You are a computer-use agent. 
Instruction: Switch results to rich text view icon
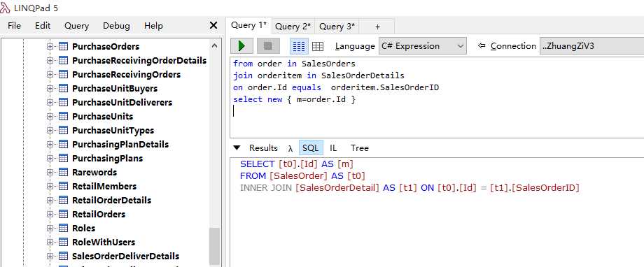299,46
